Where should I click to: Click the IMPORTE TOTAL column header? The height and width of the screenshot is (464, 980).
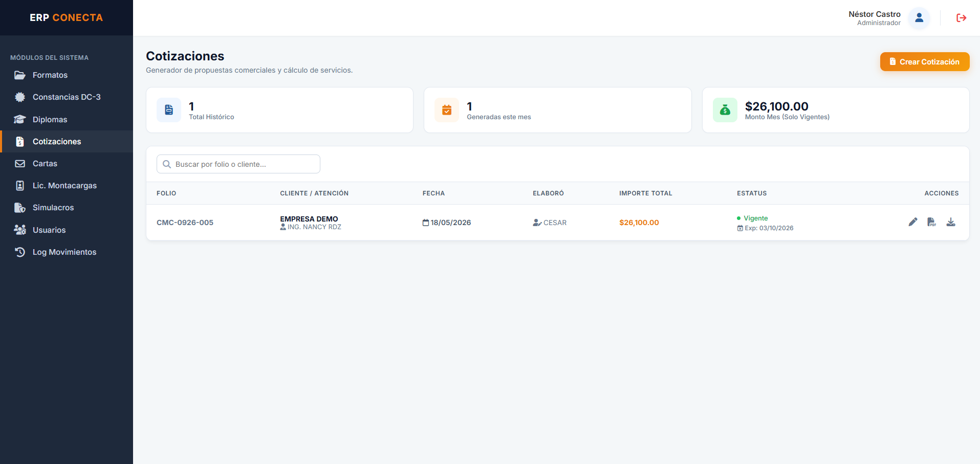tap(646, 193)
